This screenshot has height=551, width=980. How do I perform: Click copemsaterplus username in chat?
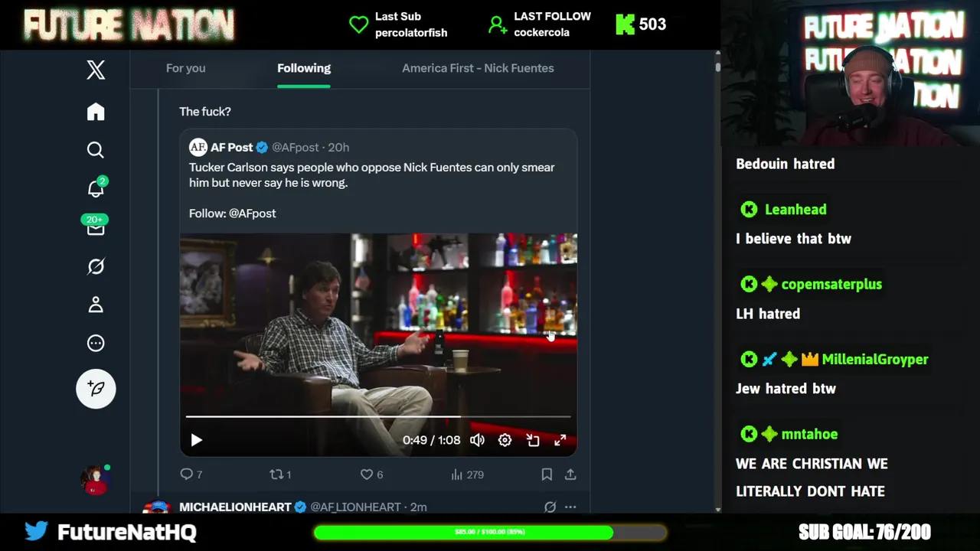[x=831, y=285]
